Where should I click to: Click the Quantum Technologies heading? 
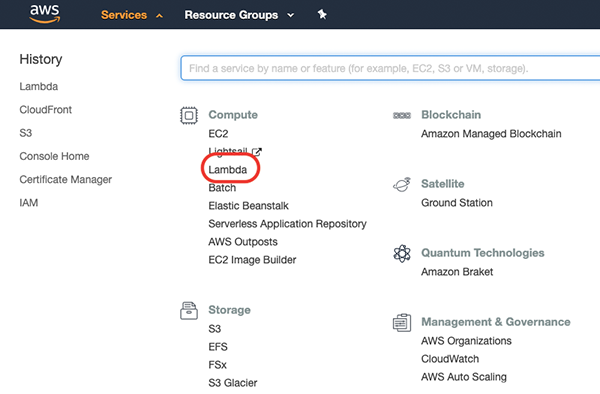(483, 253)
